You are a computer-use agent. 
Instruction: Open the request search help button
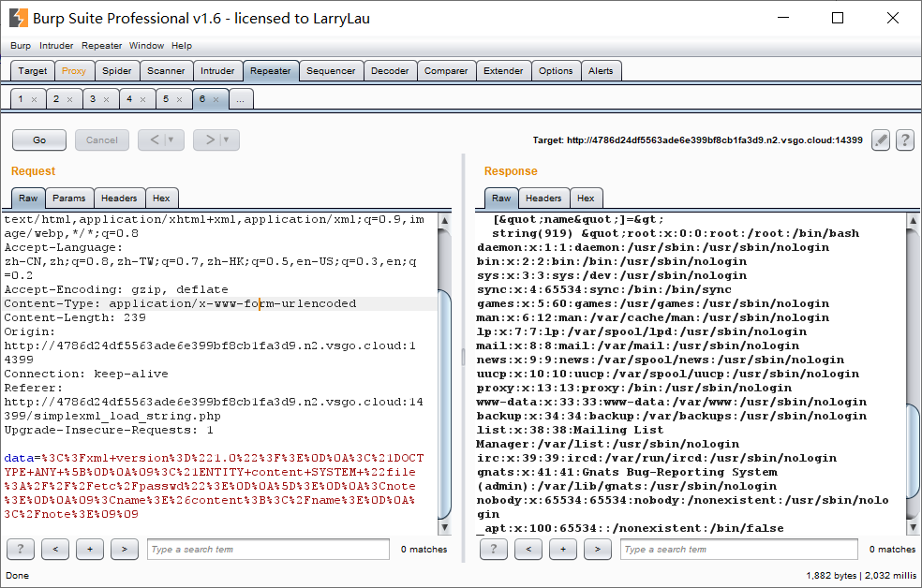[x=21, y=550]
